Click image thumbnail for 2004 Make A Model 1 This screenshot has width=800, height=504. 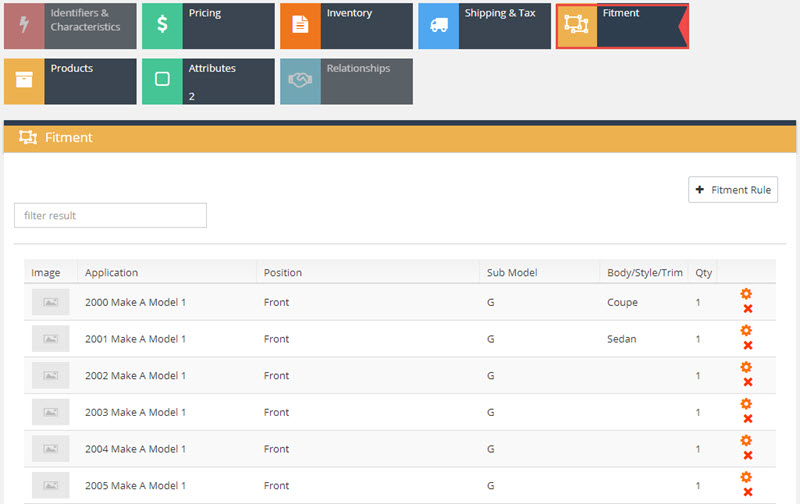tap(51, 449)
